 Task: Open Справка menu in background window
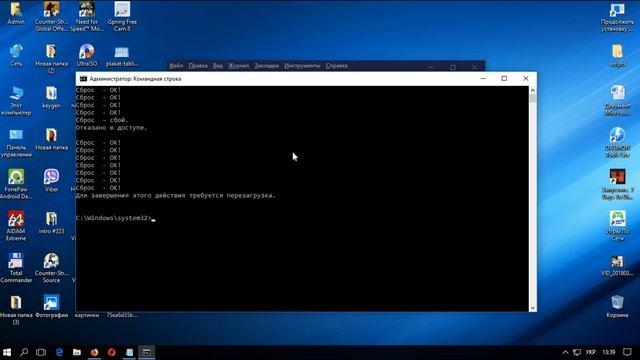pyautogui.click(x=337, y=66)
